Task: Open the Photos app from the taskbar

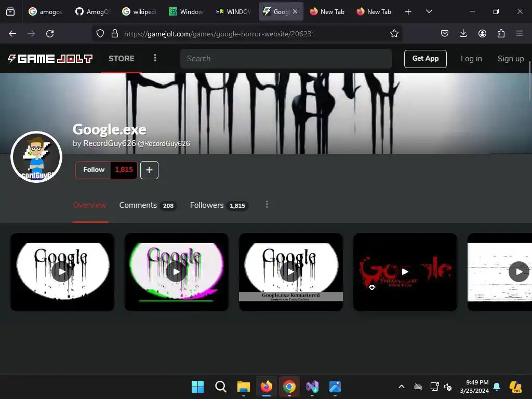Action: click(x=335, y=387)
